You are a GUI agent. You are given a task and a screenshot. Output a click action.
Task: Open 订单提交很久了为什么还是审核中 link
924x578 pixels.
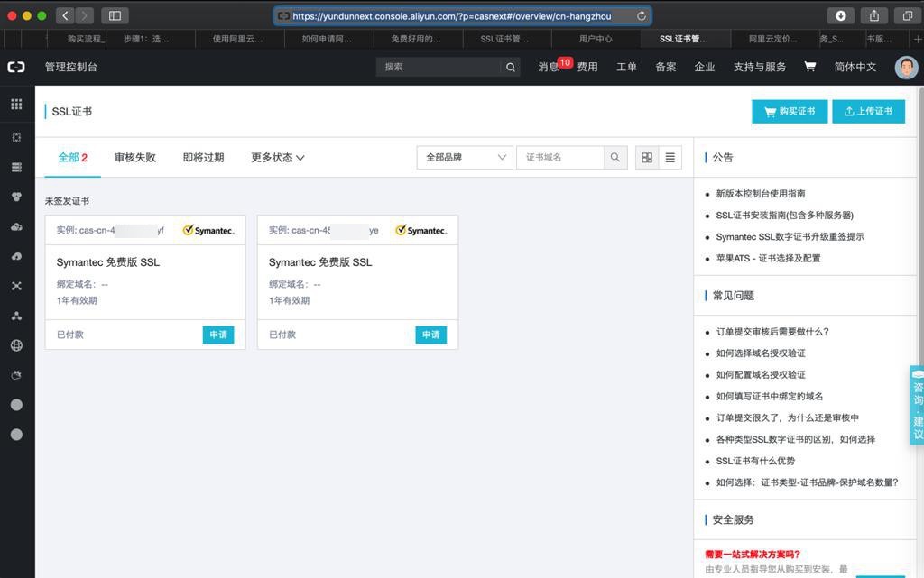click(x=787, y=417)
